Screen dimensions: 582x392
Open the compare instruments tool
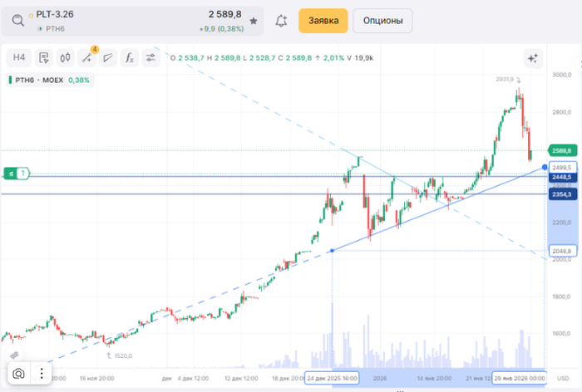pos(43,57)
